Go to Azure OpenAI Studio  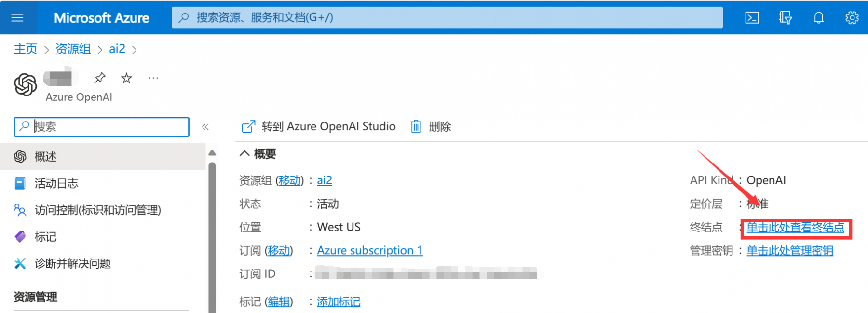318,126
